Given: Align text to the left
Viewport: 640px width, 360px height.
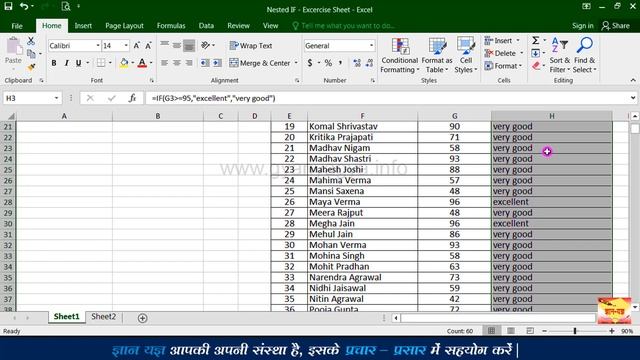Looking at the screenshot, I should pyautogui.click(x=164, y=63).
